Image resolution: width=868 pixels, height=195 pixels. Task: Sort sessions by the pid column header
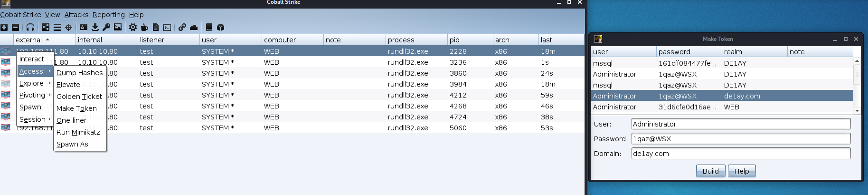[x=470, y=40]
